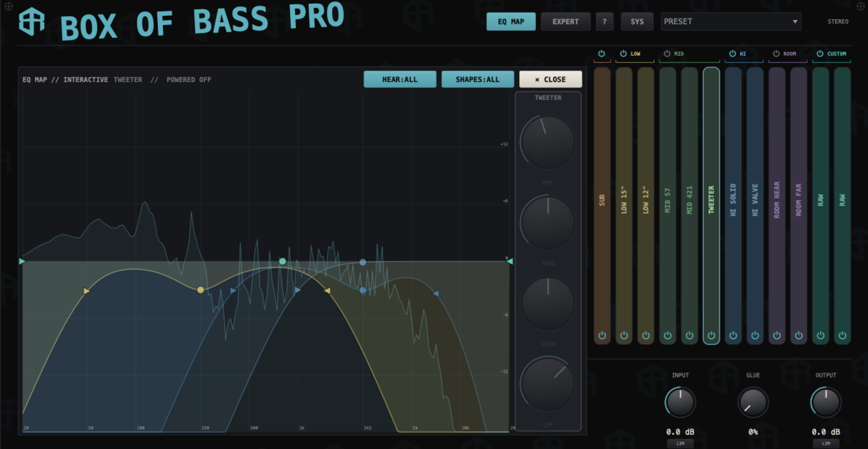
Task: Toggle power on the LOW 12" strip
Action: (x=646, y=336)
